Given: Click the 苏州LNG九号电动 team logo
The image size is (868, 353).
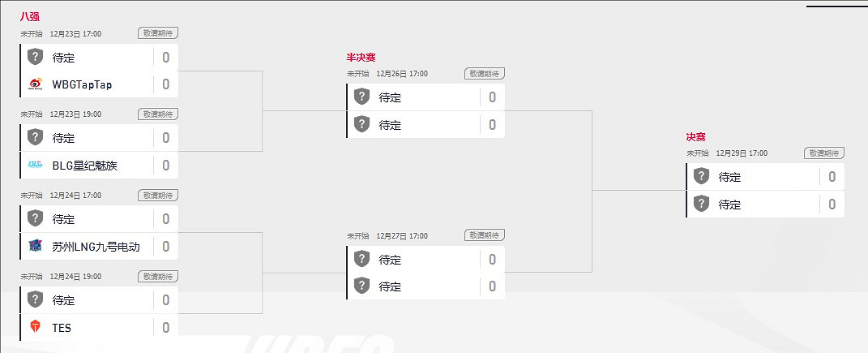Looking at the screenshot, I should tap(35, 246).
